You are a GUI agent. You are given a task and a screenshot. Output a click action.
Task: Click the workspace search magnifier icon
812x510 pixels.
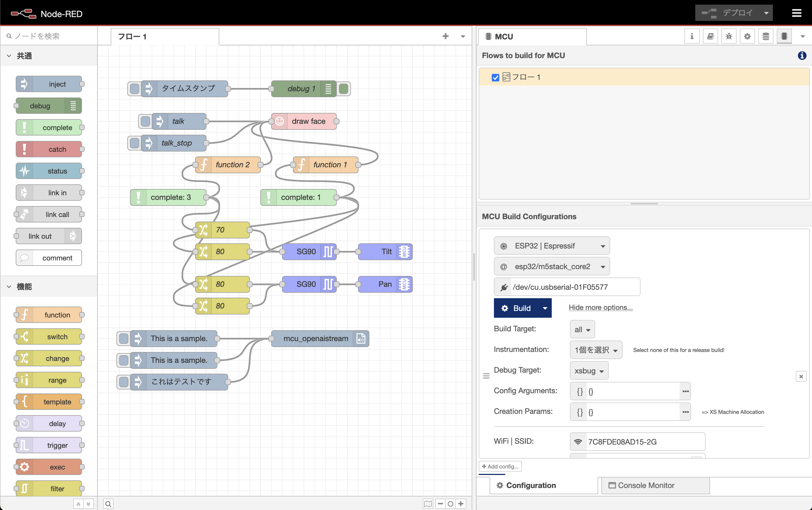point(108,504)
